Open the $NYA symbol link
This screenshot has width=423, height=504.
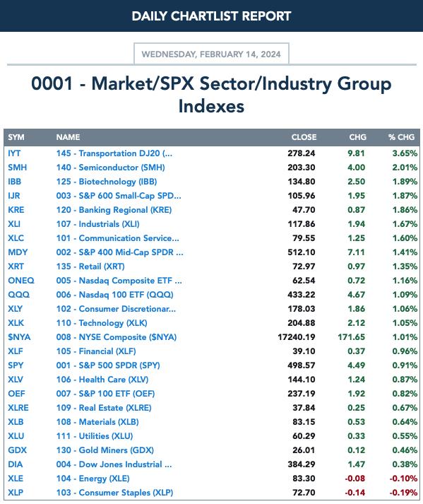click(x=19, y=337)
